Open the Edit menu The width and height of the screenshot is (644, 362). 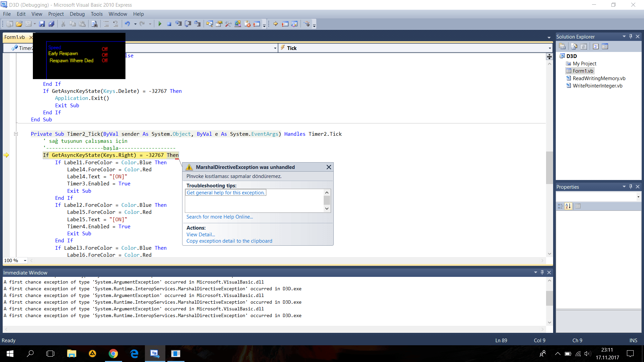(x=21, y=14)
